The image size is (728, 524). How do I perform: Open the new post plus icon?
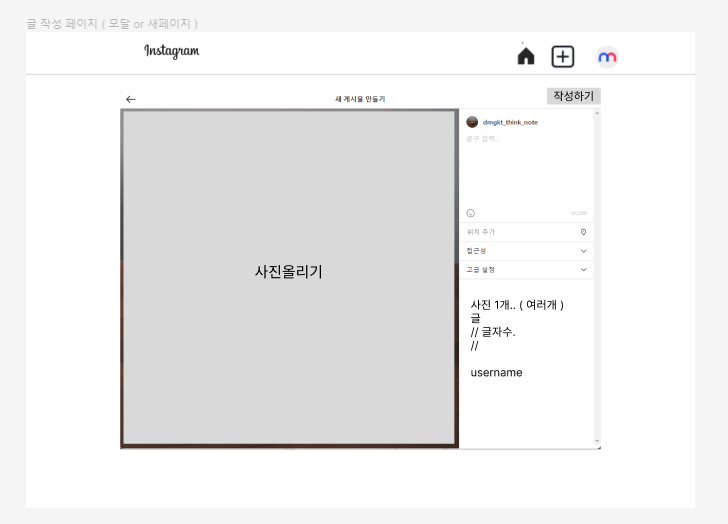click(x=563, y=57)
